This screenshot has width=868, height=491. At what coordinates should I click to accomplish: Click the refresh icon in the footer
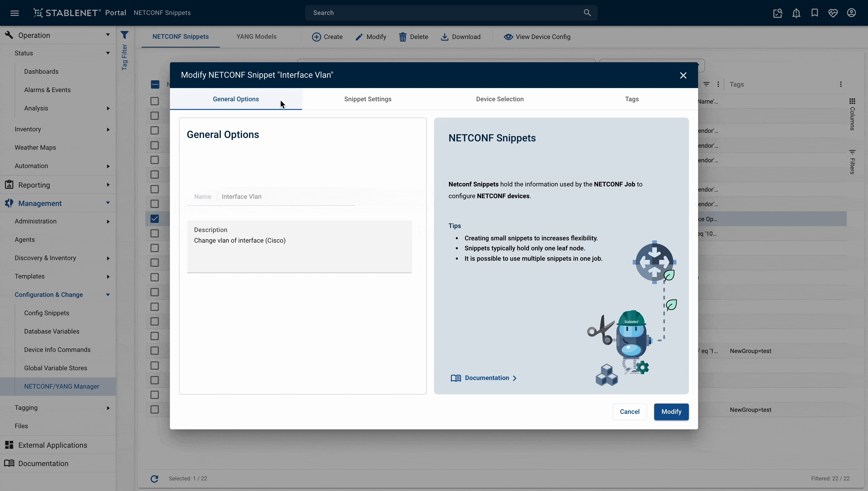[154, 478]
